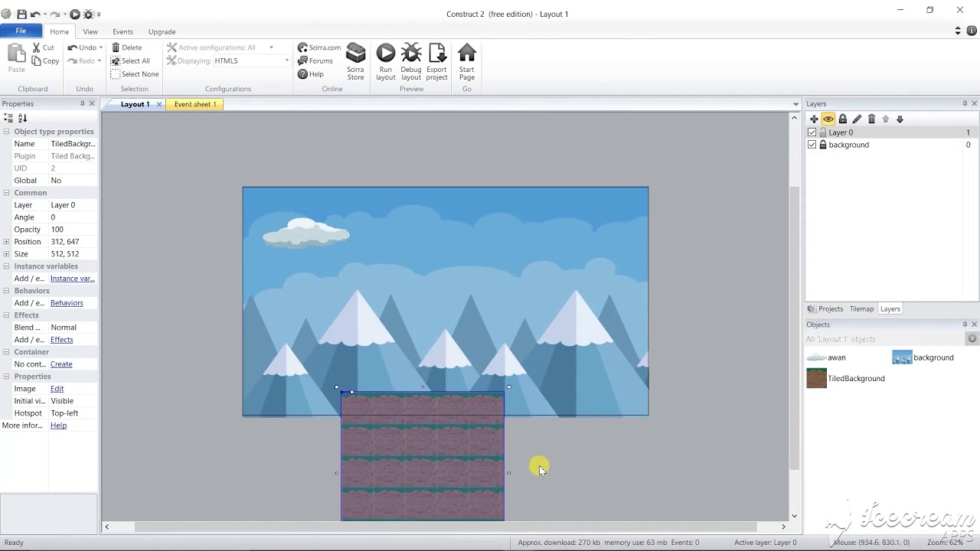Expand the Size property
Image resolution: width=980 pixels, height=551 pixels.
[x=6, y=254]
